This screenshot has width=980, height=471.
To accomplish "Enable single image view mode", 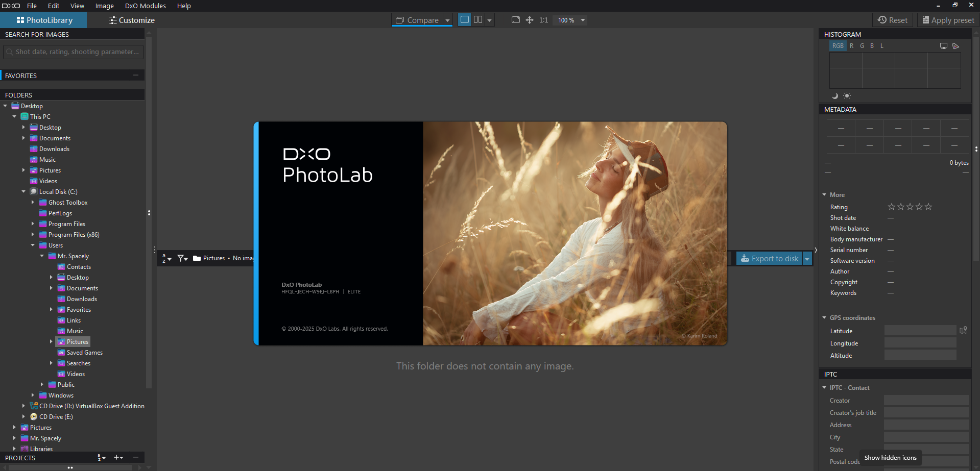I will coord(465,20).
